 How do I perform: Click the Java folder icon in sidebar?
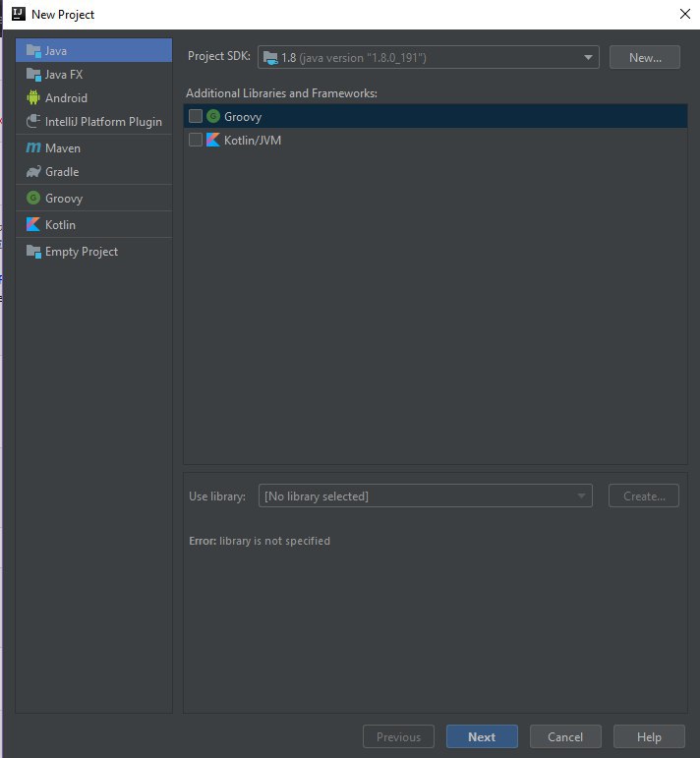[x=33, y=50]
